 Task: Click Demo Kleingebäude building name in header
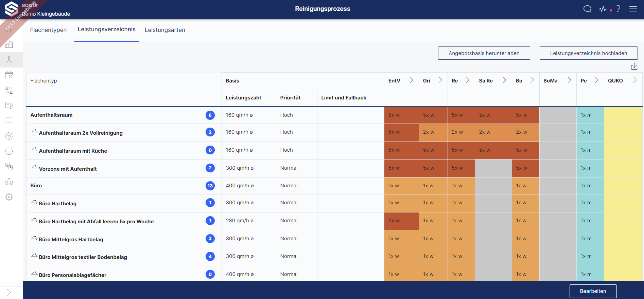point(46,14)
